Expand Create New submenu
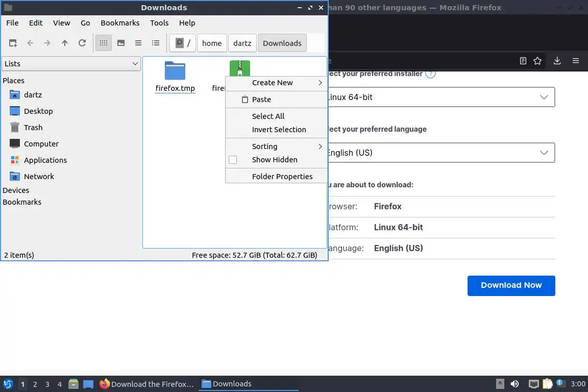Screen dimensions: 588x392 click(x=276, y=83)
